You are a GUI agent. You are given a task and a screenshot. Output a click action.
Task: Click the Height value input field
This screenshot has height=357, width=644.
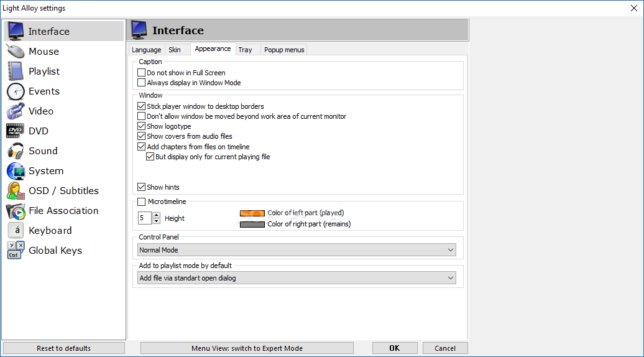tap(145, 218)
